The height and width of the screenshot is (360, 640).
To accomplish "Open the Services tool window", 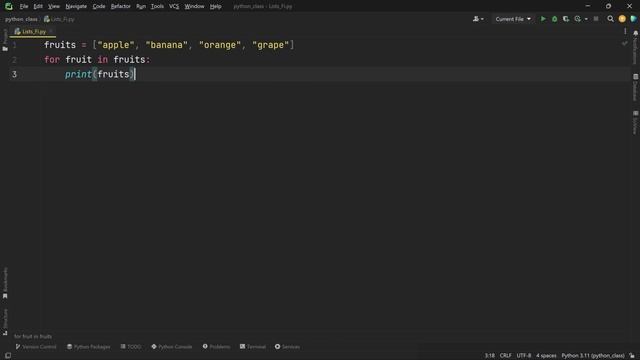I will tap(287, 347).
